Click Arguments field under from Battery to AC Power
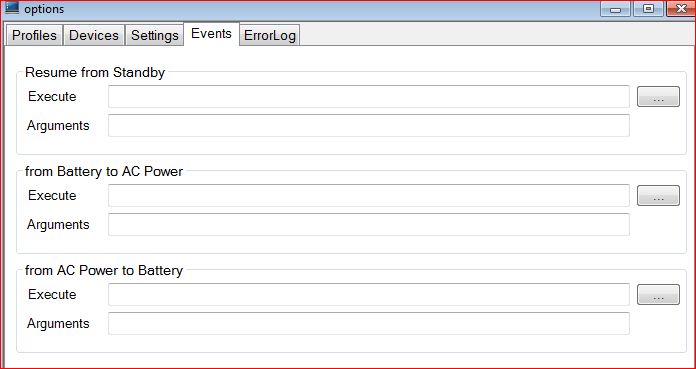 (369, 224)
